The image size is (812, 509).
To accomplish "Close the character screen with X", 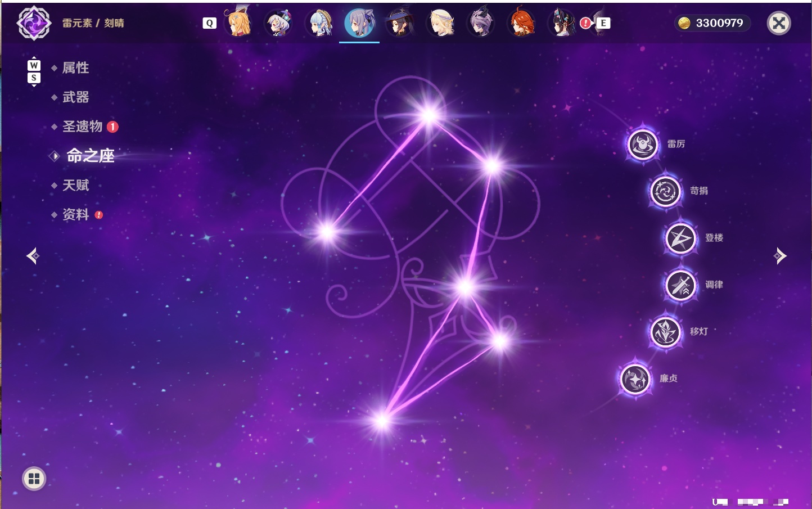I will coord(779,23).
